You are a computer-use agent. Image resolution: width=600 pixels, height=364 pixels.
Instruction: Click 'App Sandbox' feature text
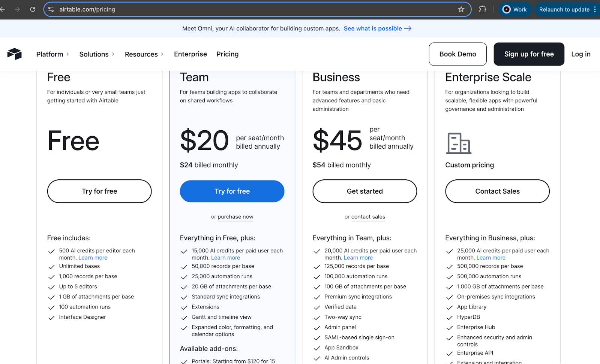pyautogui.click(x=341, y=348)
